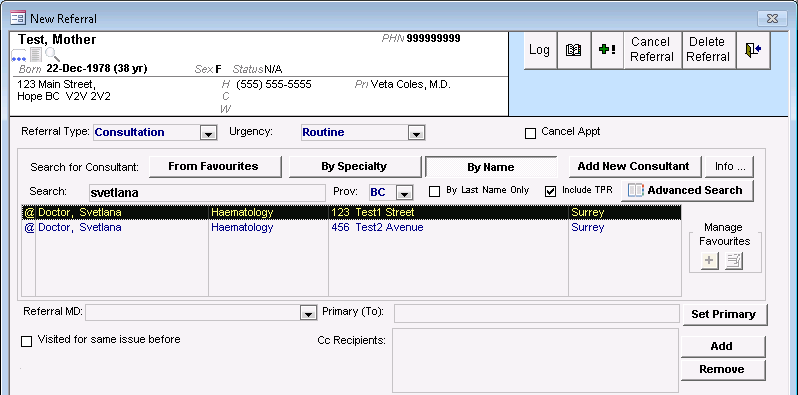Open Advanced Search
The image size is (798, 395).
687,190
